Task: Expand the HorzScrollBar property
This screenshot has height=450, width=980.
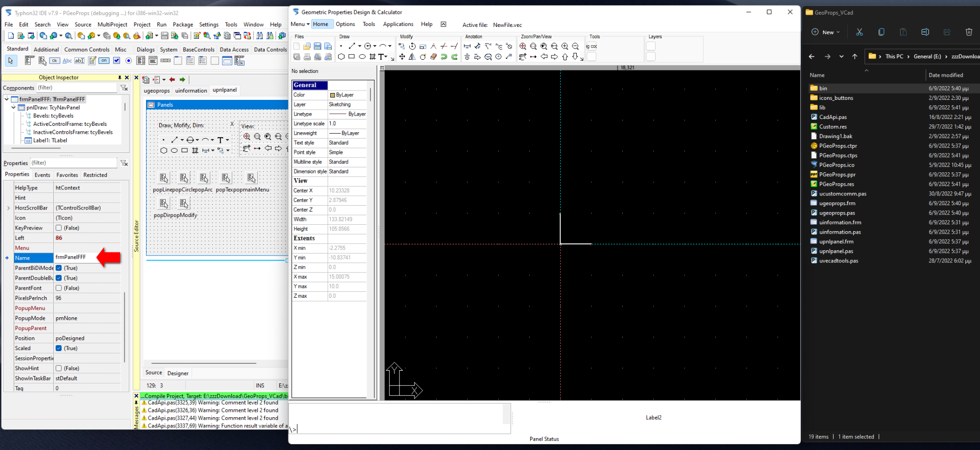Action: click(8, 208)
